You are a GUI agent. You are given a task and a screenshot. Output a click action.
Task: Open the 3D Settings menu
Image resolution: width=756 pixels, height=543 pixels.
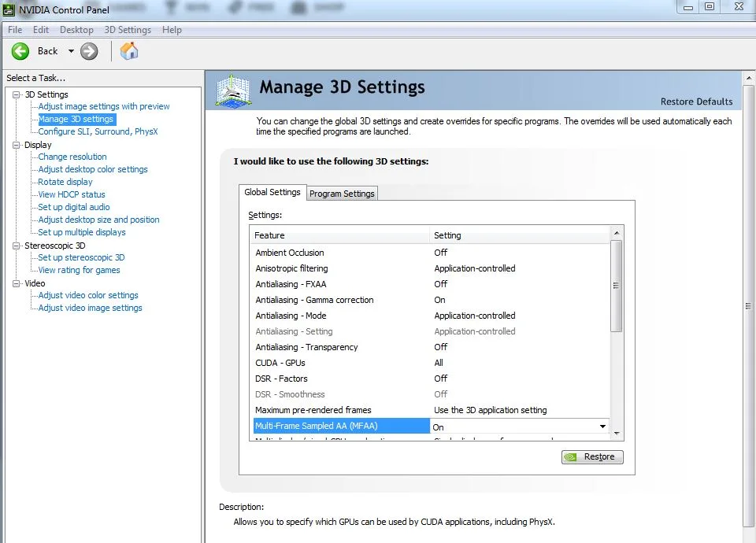pyautogui.click(x=128, y=30)
